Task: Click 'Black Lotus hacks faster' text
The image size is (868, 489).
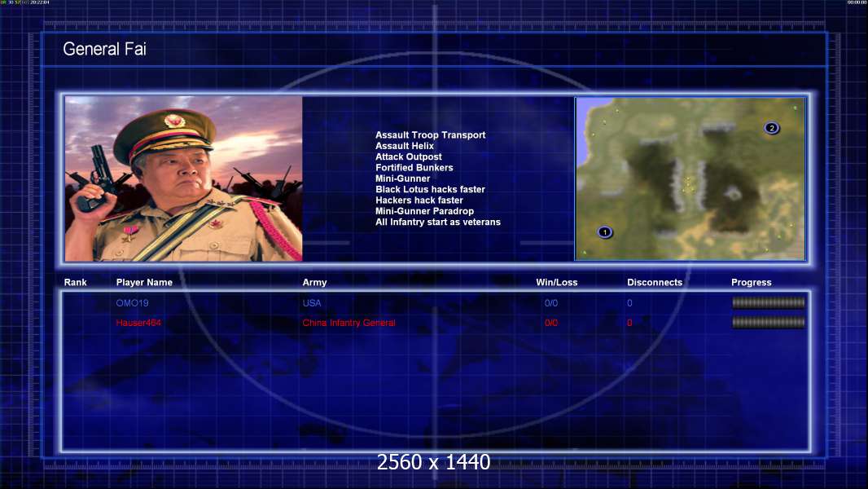Action: click(x=430, y=189)
